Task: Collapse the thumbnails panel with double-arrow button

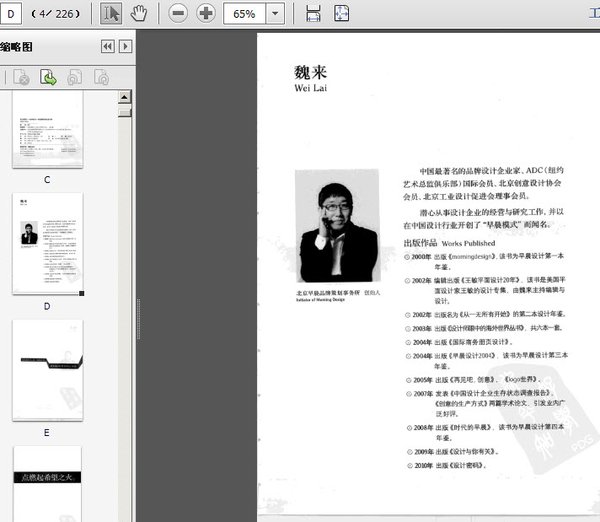Action: 107,46
